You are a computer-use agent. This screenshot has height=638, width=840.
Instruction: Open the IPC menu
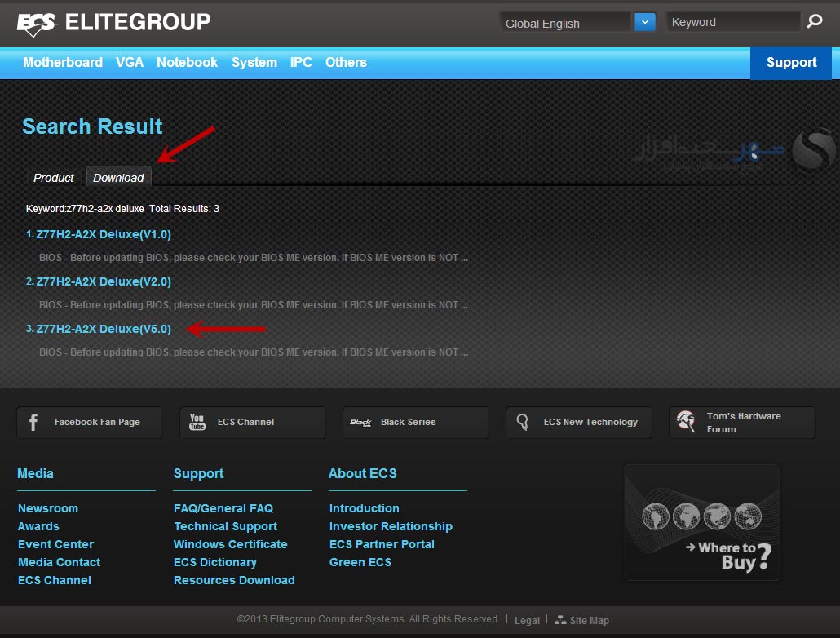pyautogui.click(x=301, y=63)
